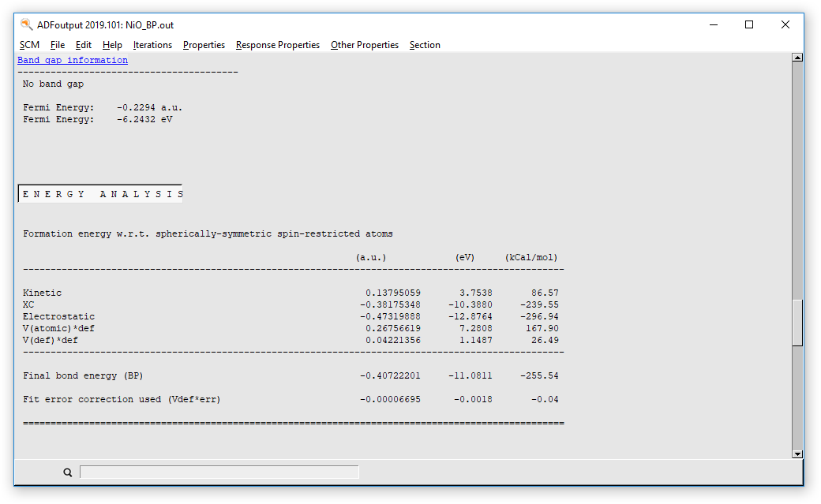Click Fit error correction used label
Screen dimensions: 821x504
[122, 399]
